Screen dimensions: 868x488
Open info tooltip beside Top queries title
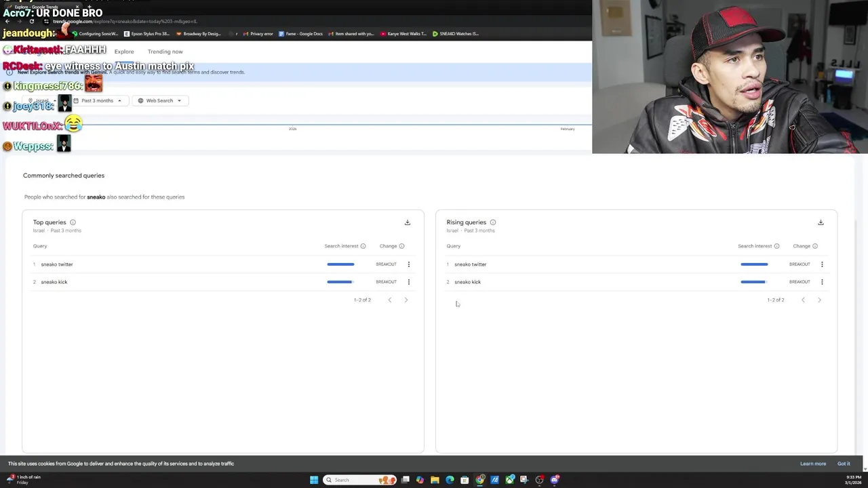[73, 222]
